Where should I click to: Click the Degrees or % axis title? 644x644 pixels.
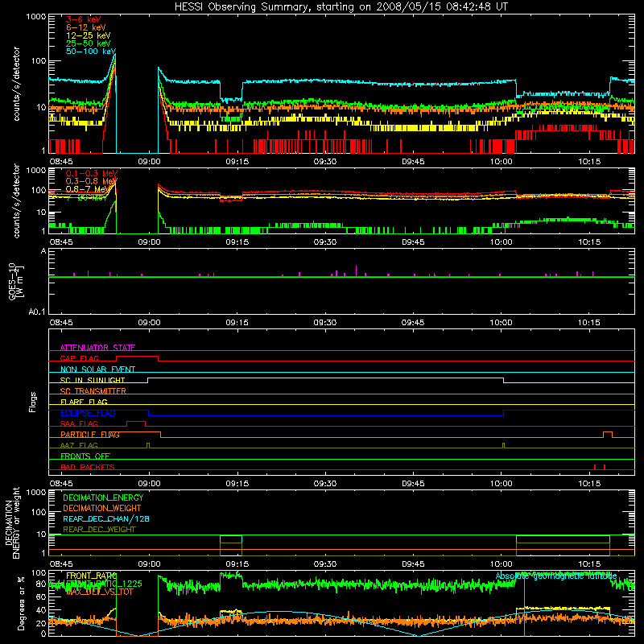pos(21,604)
